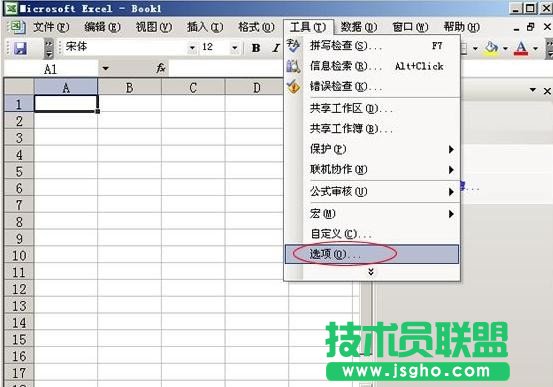Open the 插入(I) menu
Image resolution: width=553 pixels, height=387 pixels.
click(205, 27)
